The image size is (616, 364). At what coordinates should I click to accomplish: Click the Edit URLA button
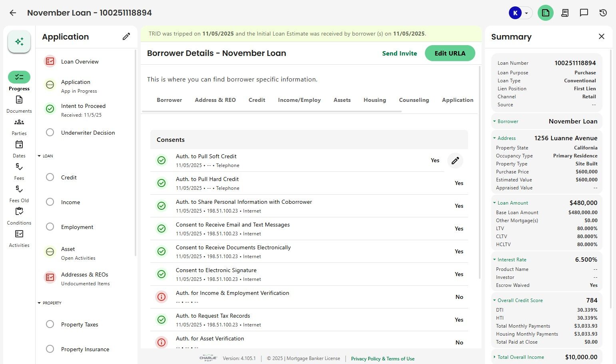click(x=450, y=54)
